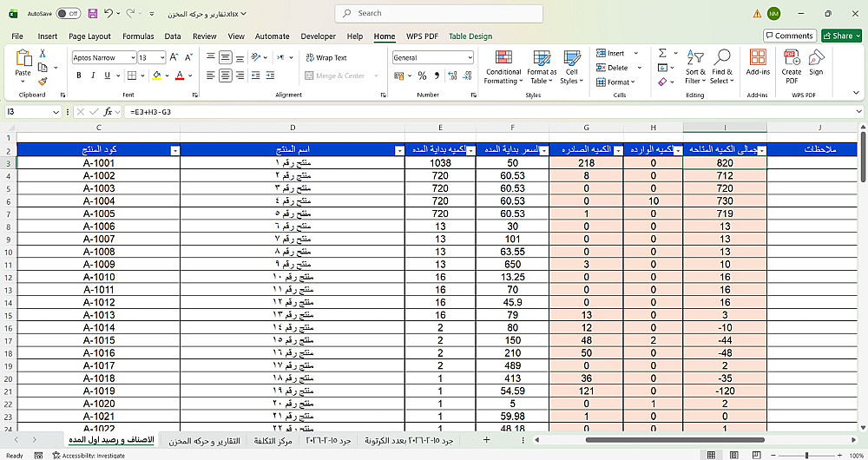The image size is (868, 460).
Task: Apply yellow fill color
Action: pos(156,76)
